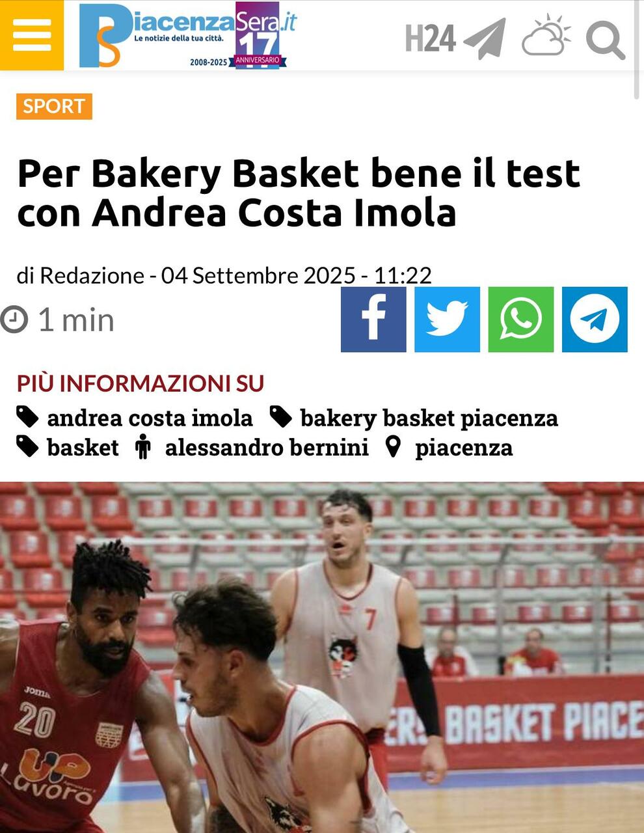Image resolution: width=644 pixels, height=833 pixels.
Task: Click the PiacenzaSera.it logo
Action: [x=187, y=35]
